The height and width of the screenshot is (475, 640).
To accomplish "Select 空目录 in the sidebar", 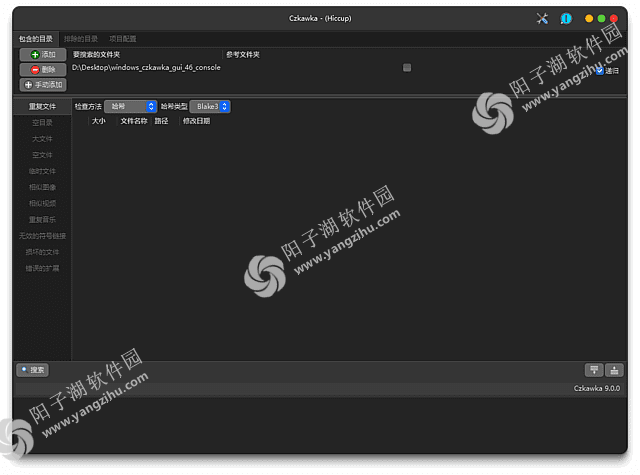I will (42, 123).
